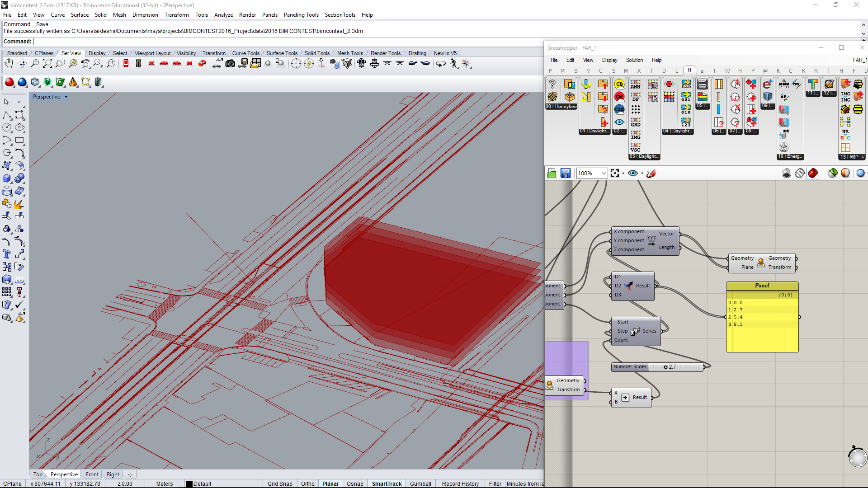Select the Grasshopper sketch pencil tool

point(651,174)
